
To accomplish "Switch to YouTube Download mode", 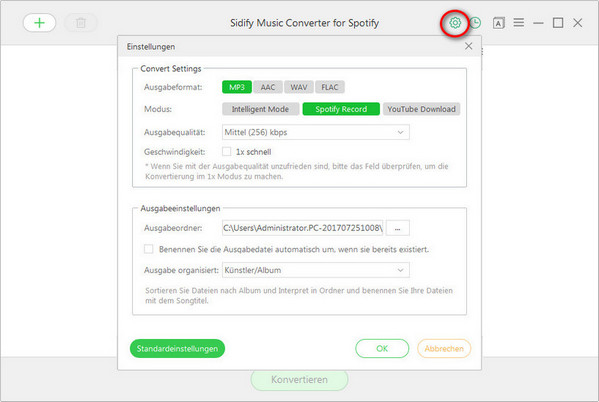I will pos(421,109).
